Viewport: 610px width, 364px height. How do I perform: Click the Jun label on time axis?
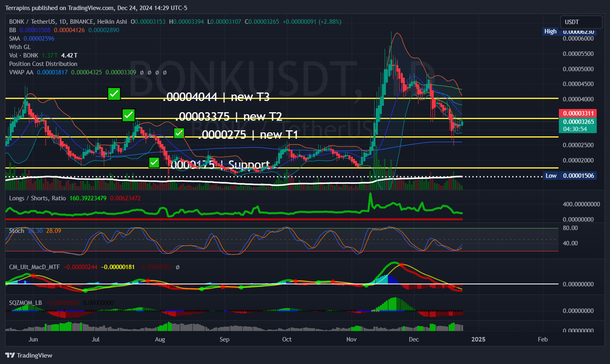33,339
